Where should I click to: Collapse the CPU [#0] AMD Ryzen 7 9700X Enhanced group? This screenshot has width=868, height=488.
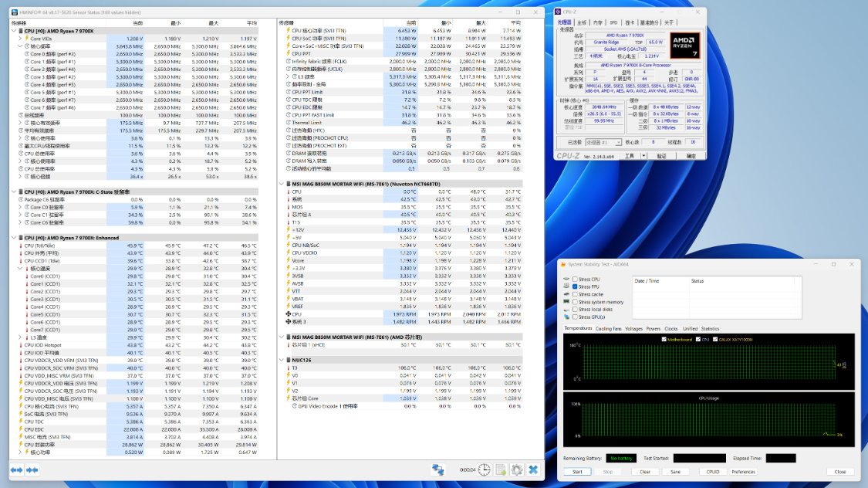pos(14,238)
